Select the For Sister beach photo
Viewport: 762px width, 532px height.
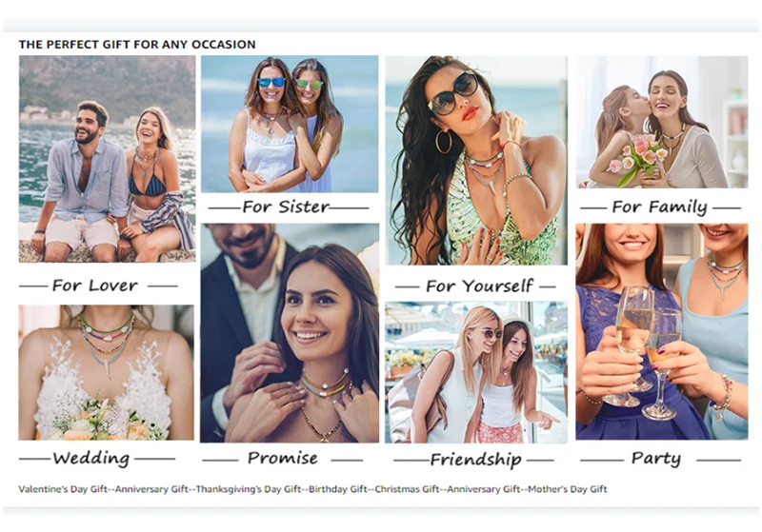[x=290, y=124]
